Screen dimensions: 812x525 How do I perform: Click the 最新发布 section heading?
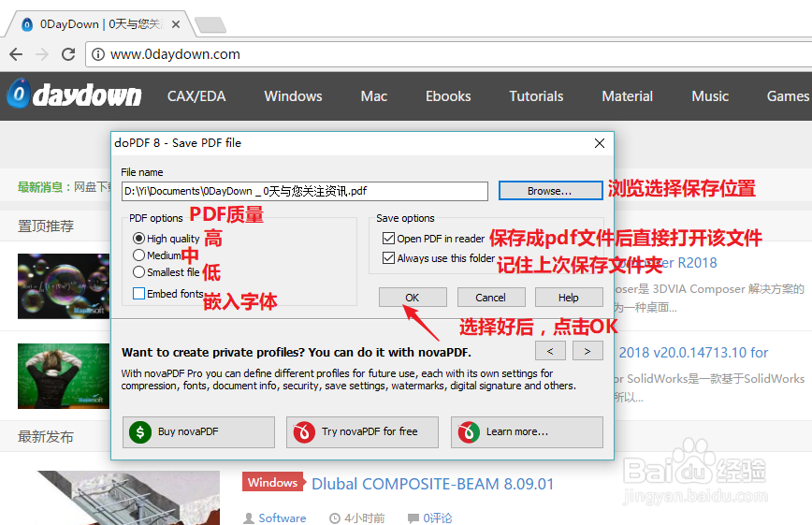(x=46, y=436)
